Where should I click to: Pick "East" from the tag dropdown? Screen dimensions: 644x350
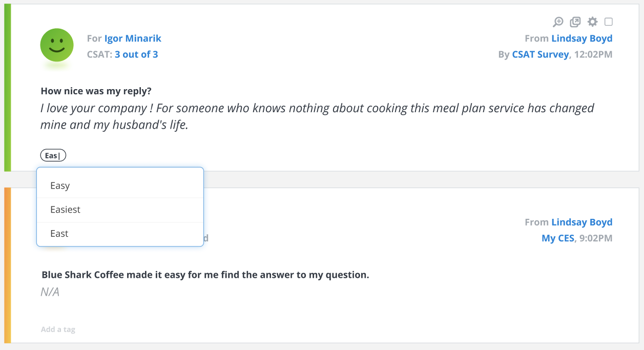coord(59,234)
